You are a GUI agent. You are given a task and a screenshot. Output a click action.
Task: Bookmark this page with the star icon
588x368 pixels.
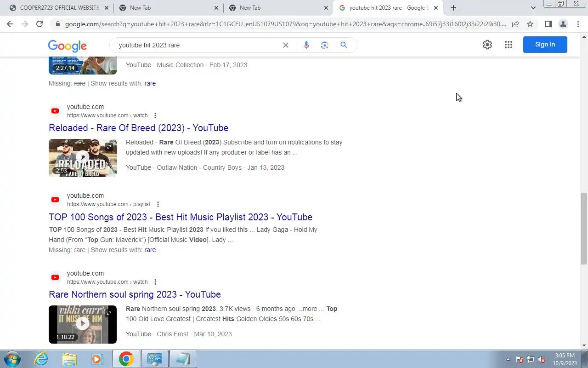(x=530, y=24)
